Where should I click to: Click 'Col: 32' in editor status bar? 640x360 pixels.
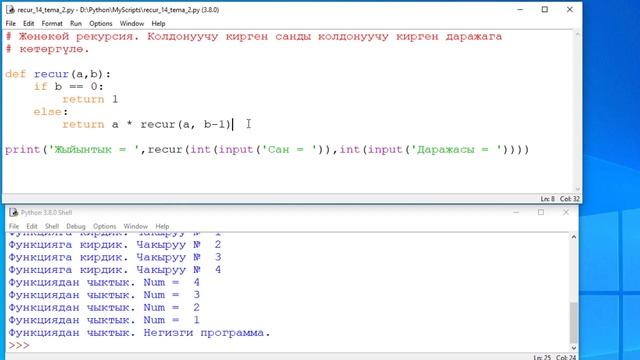coord(570,199)
